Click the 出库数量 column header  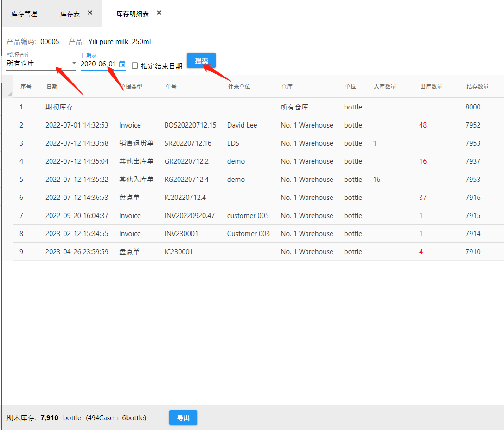coord(431,87)
